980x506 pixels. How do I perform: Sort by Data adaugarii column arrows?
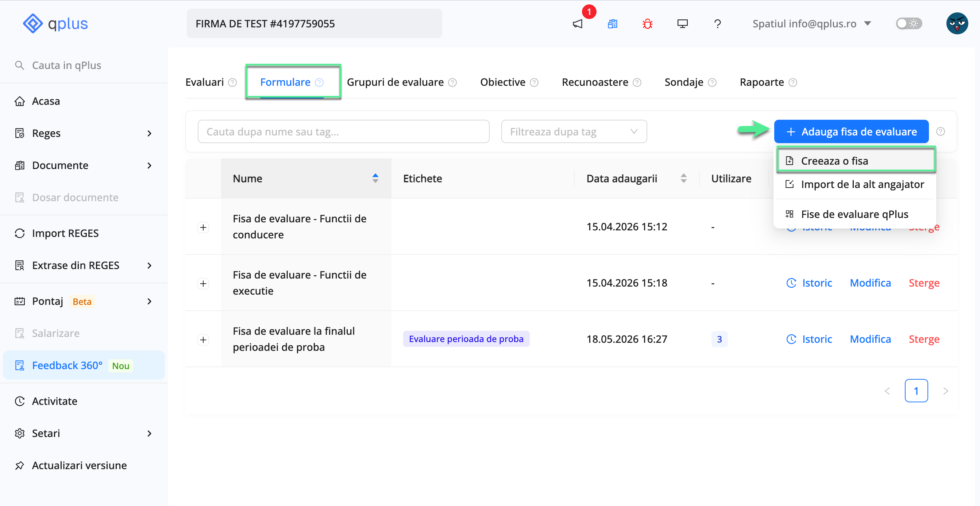click(684, 179)
